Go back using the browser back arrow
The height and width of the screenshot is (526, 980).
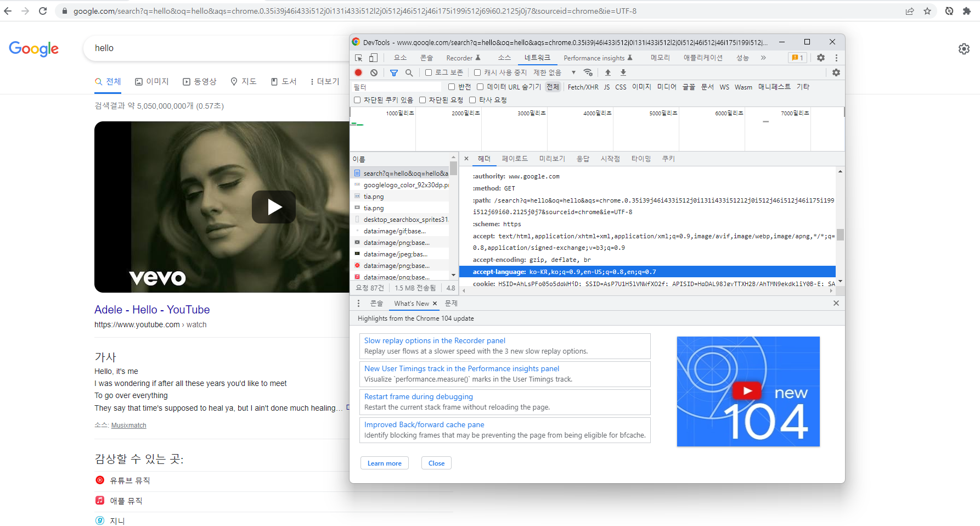(8, 11)
